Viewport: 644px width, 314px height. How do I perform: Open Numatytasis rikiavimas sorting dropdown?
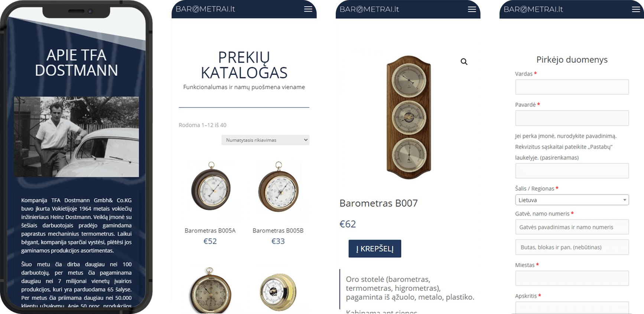[x=265, y=140]
